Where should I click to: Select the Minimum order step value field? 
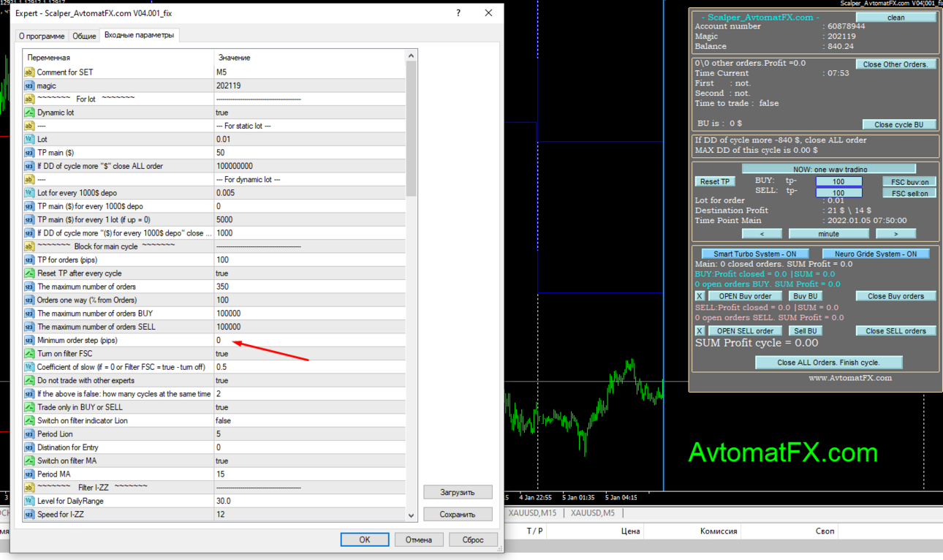pyautogui.click(x=309, y=341)
